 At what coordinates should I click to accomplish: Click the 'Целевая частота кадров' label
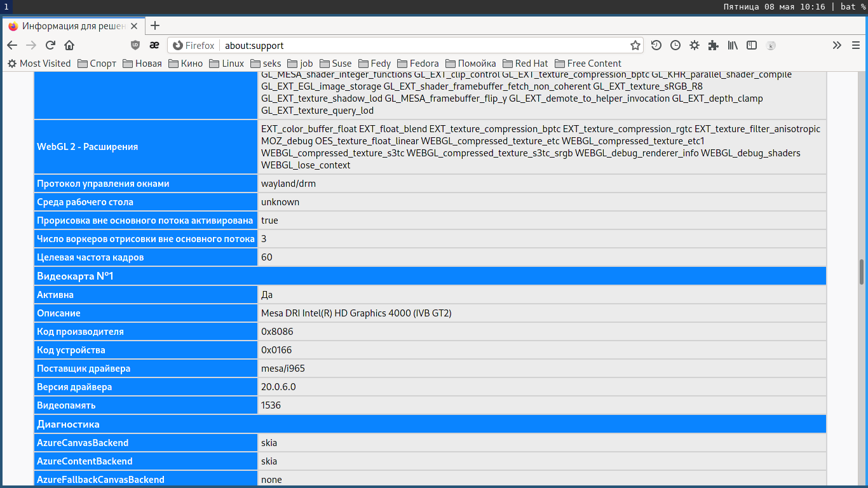pos(90,257)
